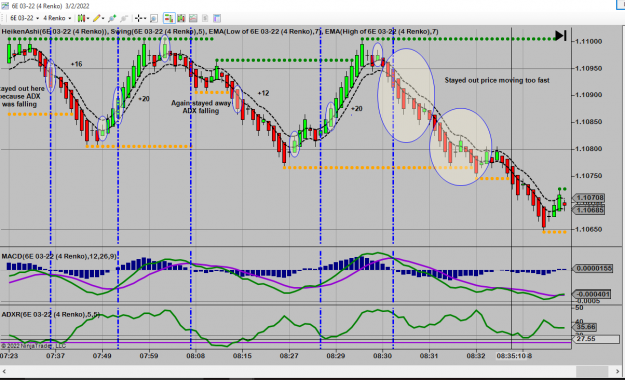Select the zoom magnifier tool

coord(153,18)
